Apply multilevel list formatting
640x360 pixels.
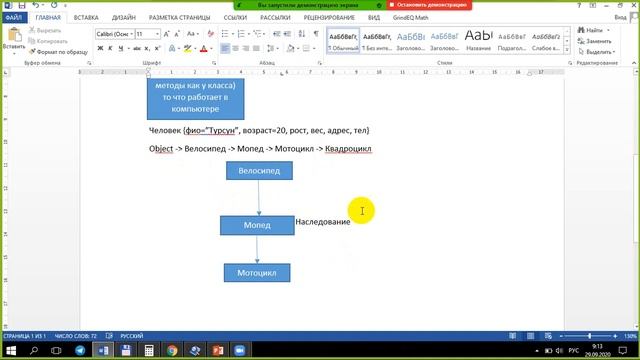coord(257,34)
